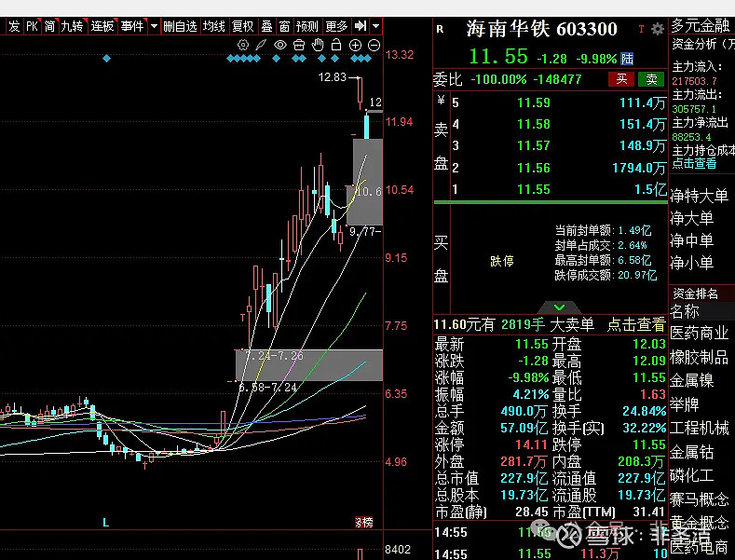This screenshot has height=560, width=735.
Task: Click the 名称 column header
Action: click(x=685, y=311)
